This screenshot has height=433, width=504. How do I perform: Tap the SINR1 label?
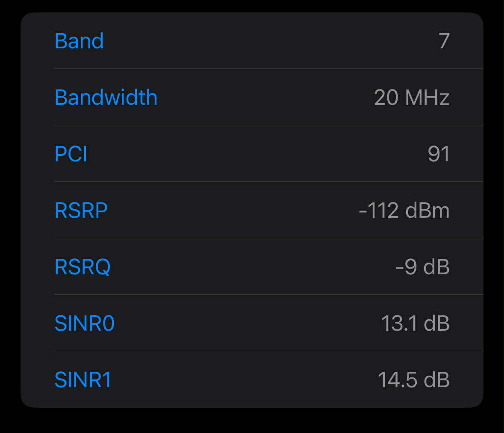[83, 380]
